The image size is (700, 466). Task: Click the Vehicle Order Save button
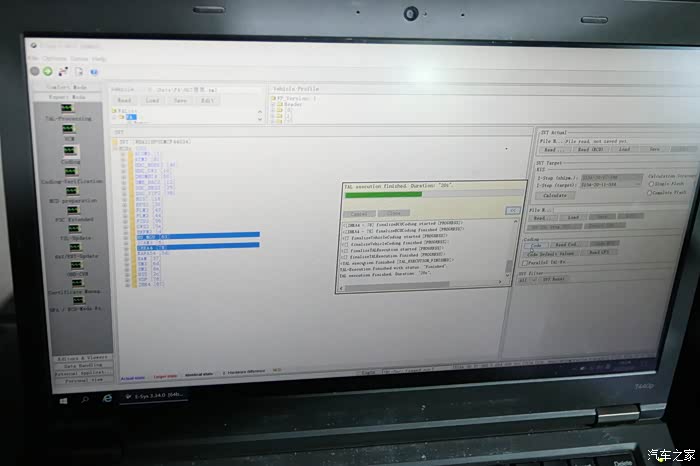[180, 100]
